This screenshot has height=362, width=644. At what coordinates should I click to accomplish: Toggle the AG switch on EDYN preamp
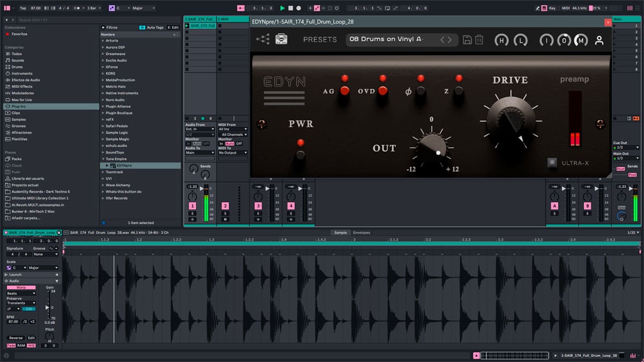(345, 91)
